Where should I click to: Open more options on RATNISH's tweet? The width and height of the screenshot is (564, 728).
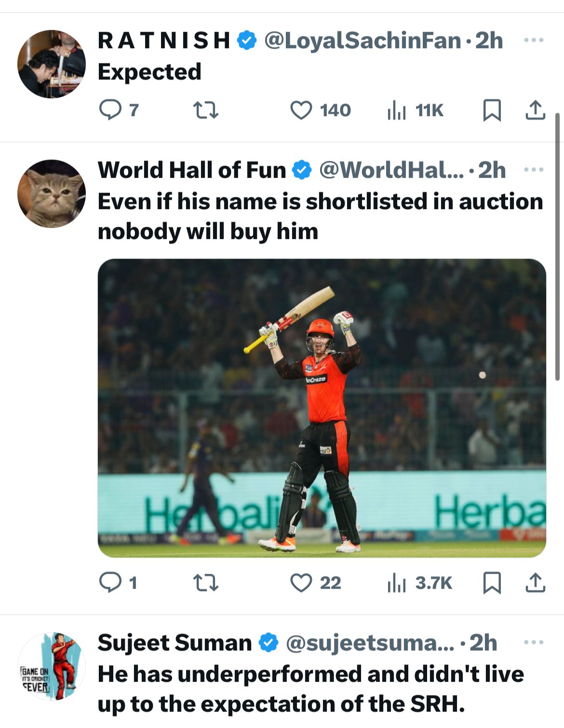coord(534,40)
